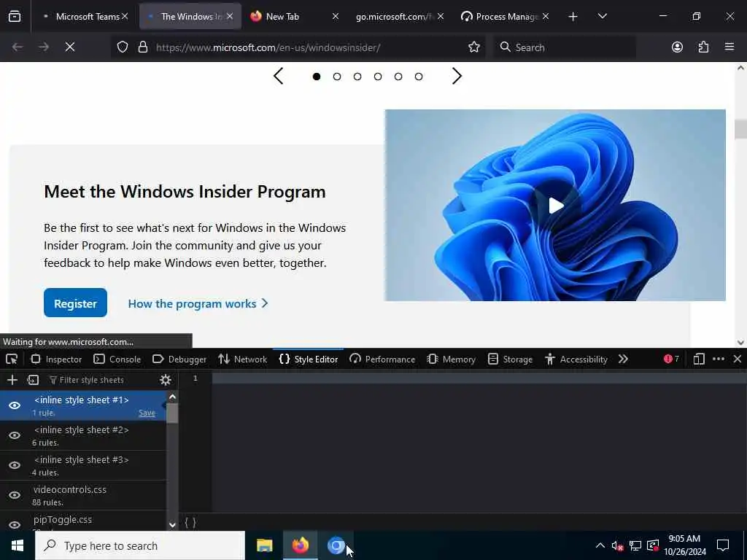Viewport: 747px width, 560px height.
Task: Open Firefox account menu
Action: [677, 47]
